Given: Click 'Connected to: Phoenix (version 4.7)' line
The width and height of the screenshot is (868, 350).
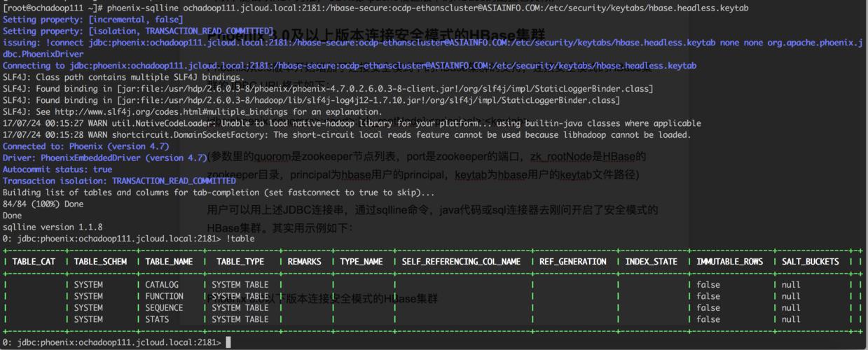Looking at the screenshot, I should [x=86, y=146].
